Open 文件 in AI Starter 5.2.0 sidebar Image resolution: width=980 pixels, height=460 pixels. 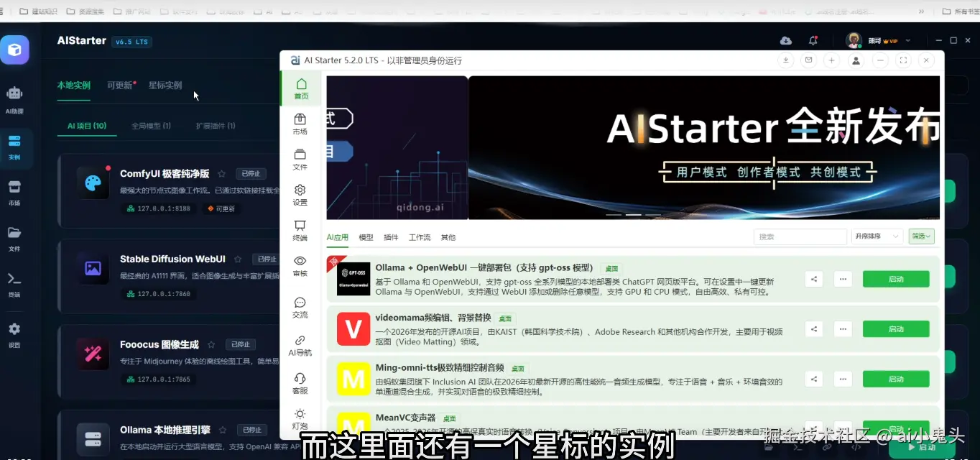(300, 160)
